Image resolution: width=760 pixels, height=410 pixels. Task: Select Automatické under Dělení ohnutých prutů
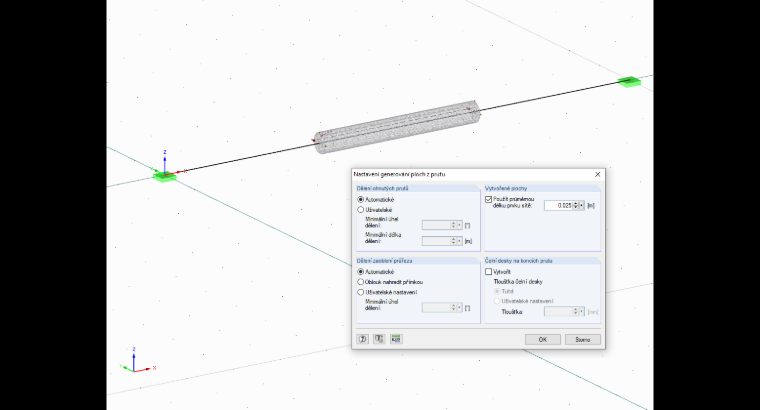click(361, 200)
